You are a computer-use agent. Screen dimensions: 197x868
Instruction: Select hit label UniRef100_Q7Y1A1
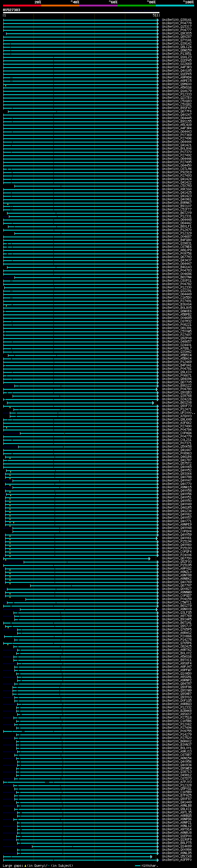coord(176,40)
